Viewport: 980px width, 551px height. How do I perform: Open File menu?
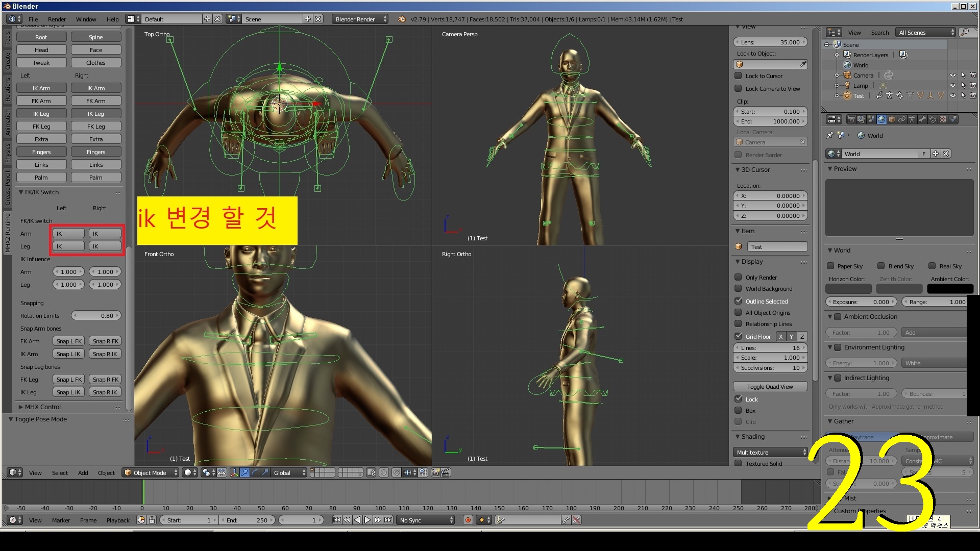point(33,19)
